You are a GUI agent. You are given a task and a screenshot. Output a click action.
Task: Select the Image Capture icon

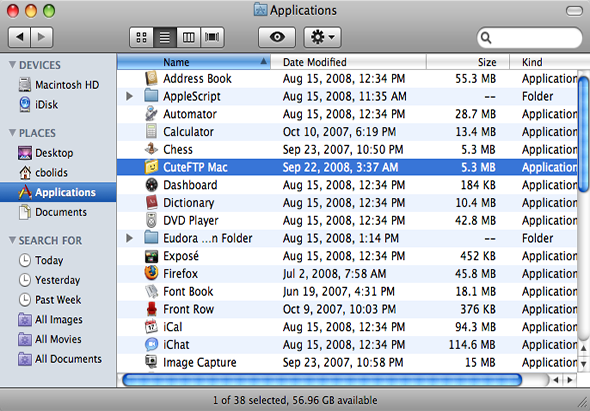(x=151, y=362)
